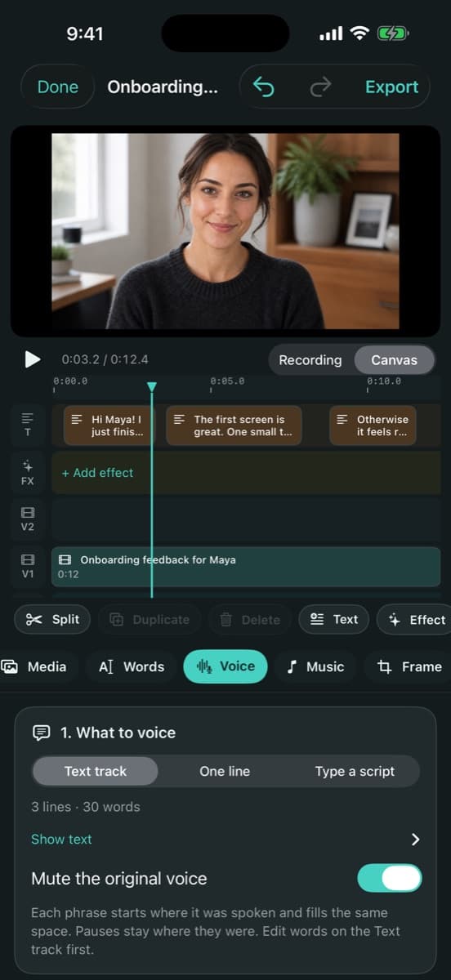Viewport: 451px width, 980px height.
Task: Tap the 0:05.0 ruler mark
Action: click(x=226, y=381)
